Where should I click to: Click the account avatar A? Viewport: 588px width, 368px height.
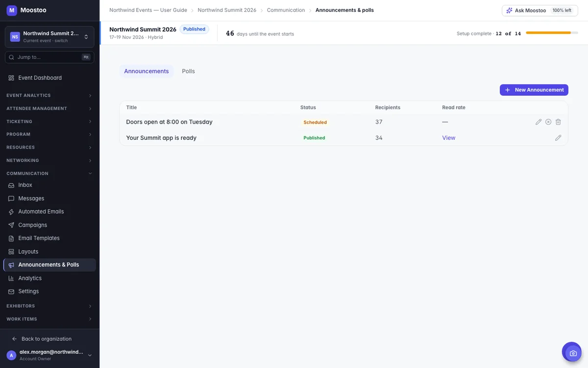[11, 355]
